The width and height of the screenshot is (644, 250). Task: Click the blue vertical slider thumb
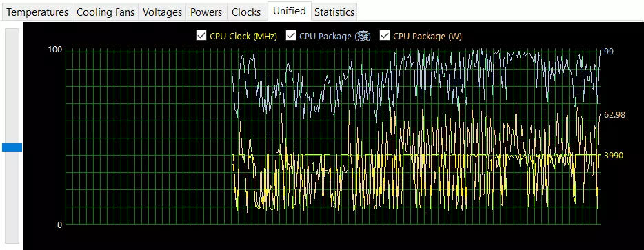pos(12,147)
